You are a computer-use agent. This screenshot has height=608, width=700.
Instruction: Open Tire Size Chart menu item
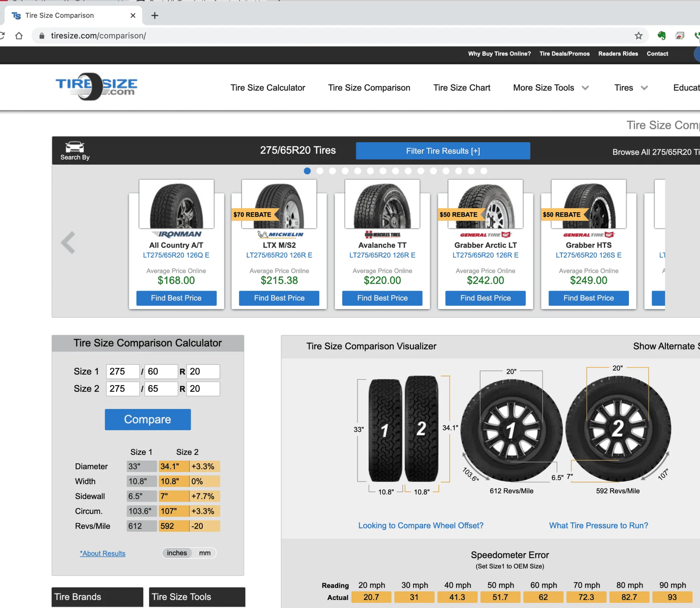pos(462,88)
